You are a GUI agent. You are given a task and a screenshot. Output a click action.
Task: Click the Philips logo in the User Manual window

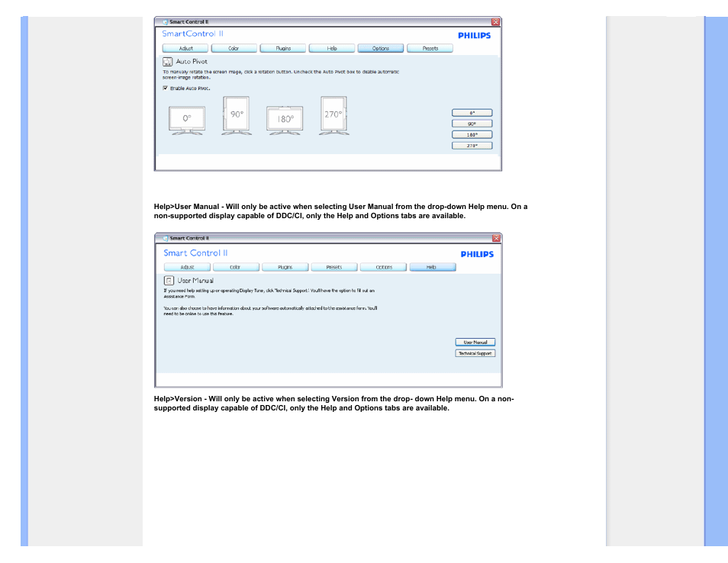pos(477,254)
